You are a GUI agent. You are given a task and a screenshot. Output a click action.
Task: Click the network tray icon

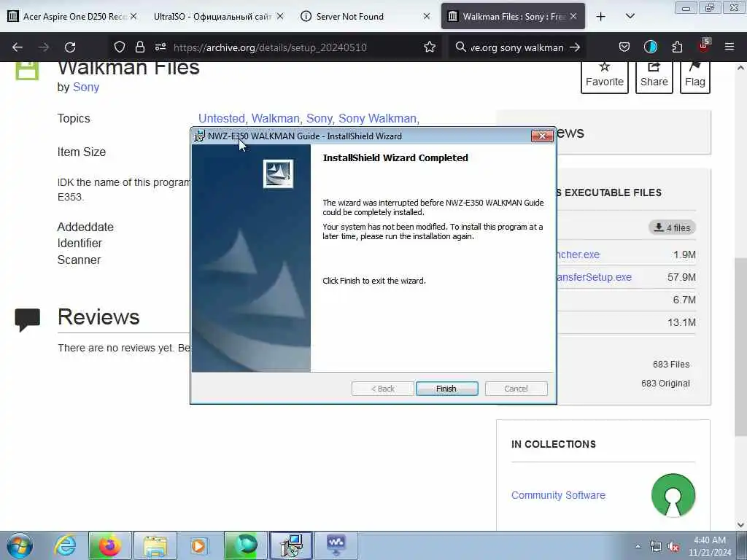tap(656, 547)
